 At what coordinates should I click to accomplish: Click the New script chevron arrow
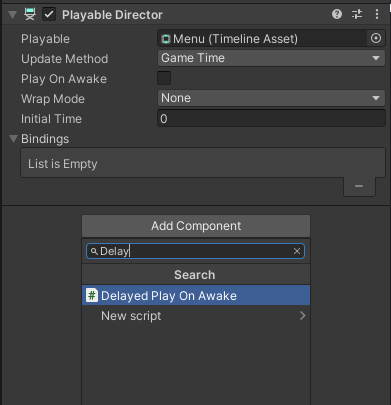point(302,316)
